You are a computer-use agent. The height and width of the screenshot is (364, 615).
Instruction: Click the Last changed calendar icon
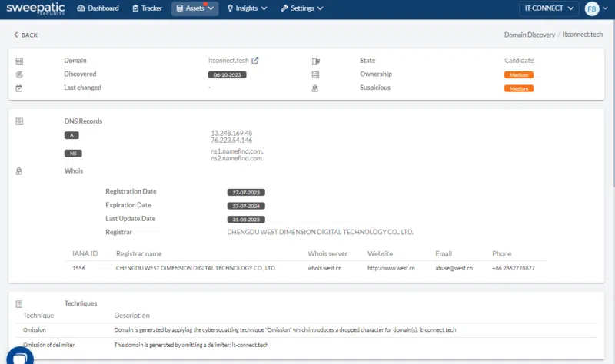coord(19,88)
